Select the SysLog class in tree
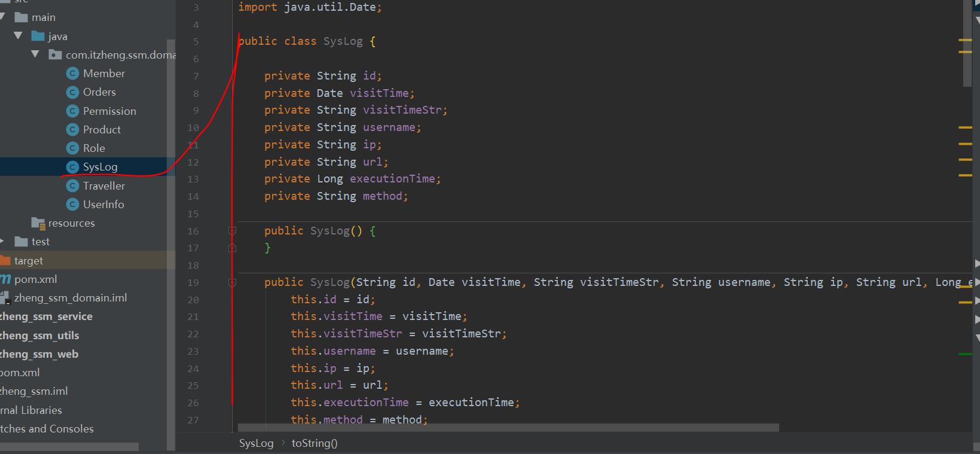This screenshot has height=454, width=980. (100, 167)
